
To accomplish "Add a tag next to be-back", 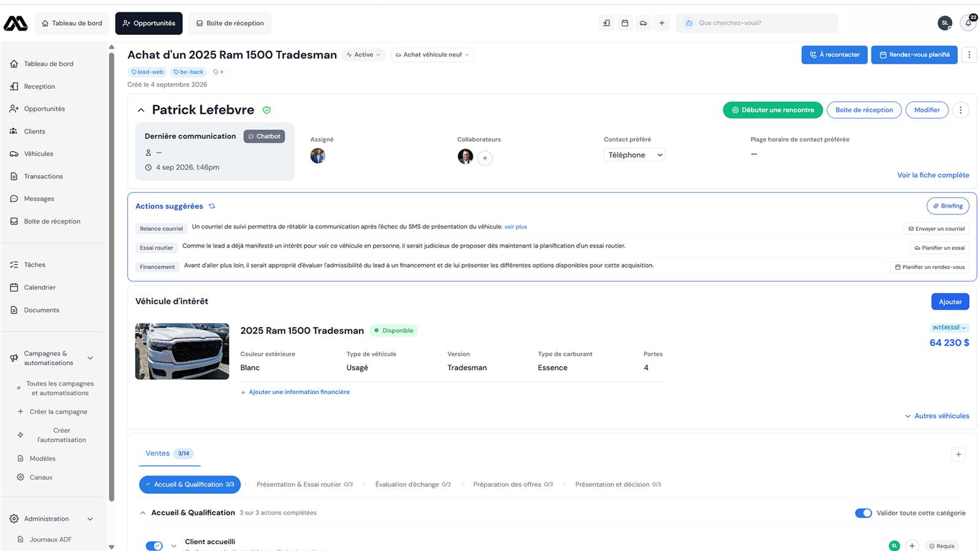I will pyautogui.click(x=218, y=72).
